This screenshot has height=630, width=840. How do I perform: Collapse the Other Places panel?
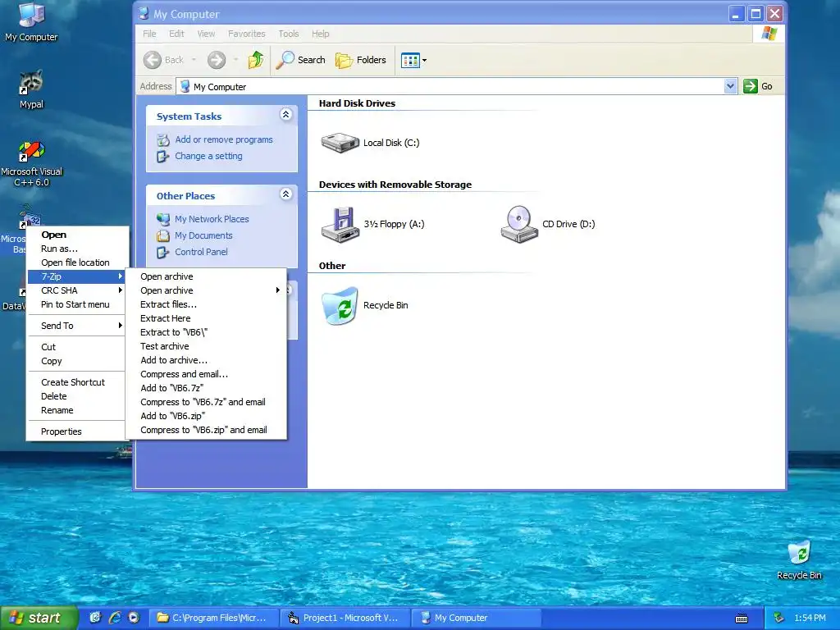pyautogui.click(x=286, y=194)
